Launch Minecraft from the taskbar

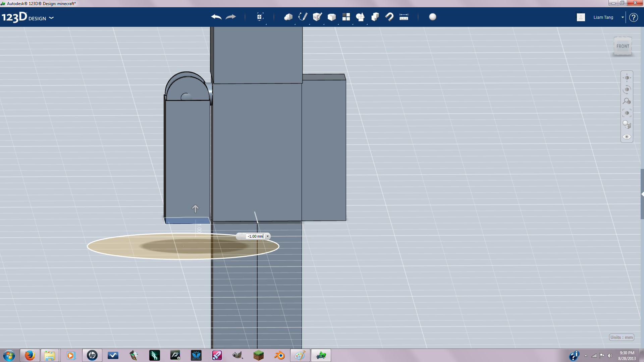[258, 355]
